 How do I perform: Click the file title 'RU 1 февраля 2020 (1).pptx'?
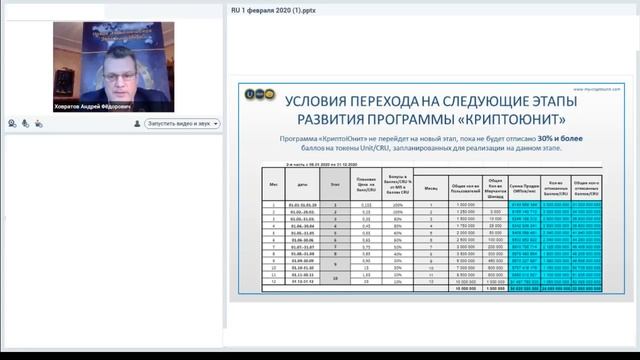click(x=273, y=11)
